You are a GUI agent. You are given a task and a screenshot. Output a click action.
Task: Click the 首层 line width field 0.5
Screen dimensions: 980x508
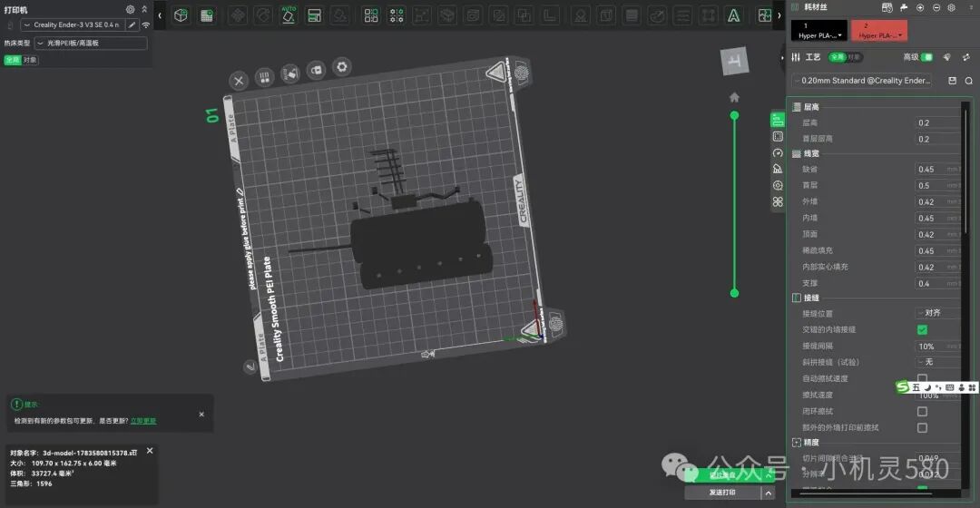(938, 186)
